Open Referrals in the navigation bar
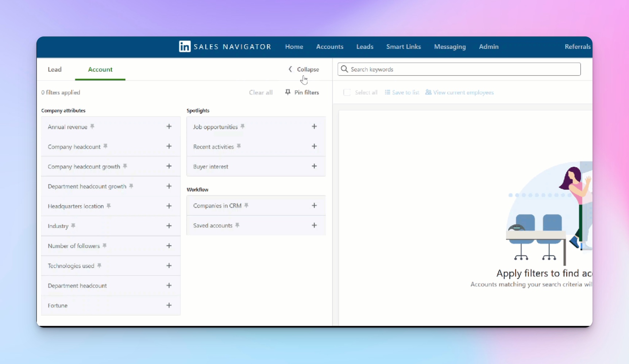 click(x=578, y=47)
